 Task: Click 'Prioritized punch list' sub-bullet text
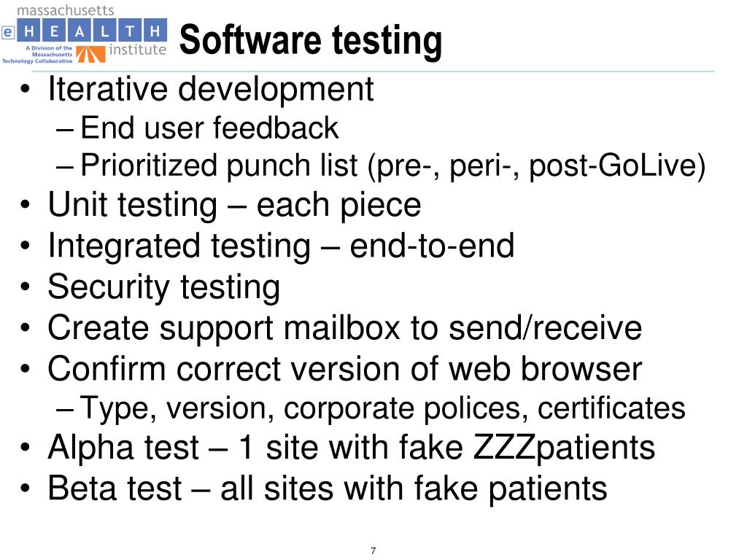[392, 166]
